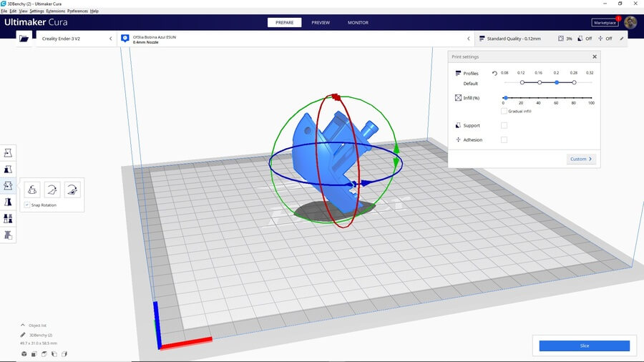This screenshot has height=362, width=644.
Task: Click pencil icon next to 3DBenchy name
Action: (x=23, y=335)
